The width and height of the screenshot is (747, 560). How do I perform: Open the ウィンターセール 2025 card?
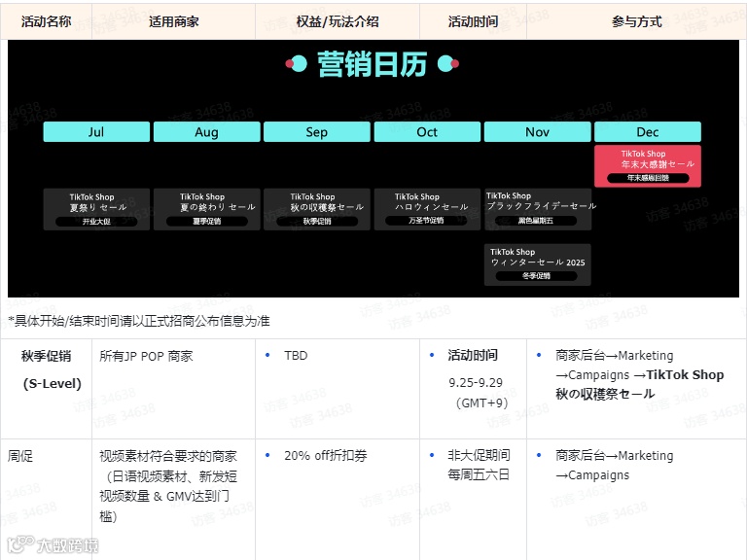pos(537,264)
